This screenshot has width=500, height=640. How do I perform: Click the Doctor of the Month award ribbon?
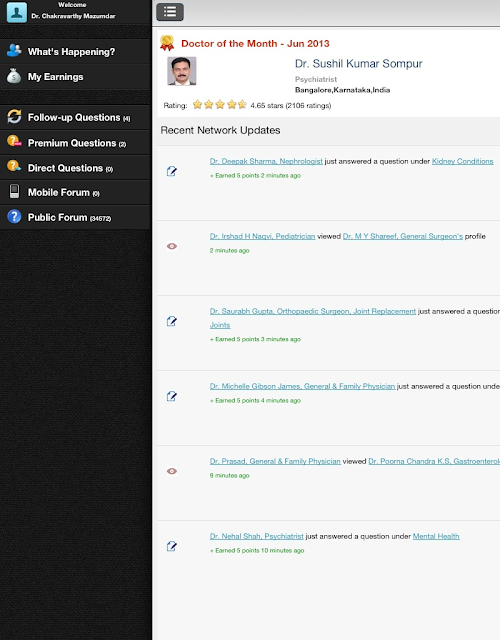tap(167, 43)
